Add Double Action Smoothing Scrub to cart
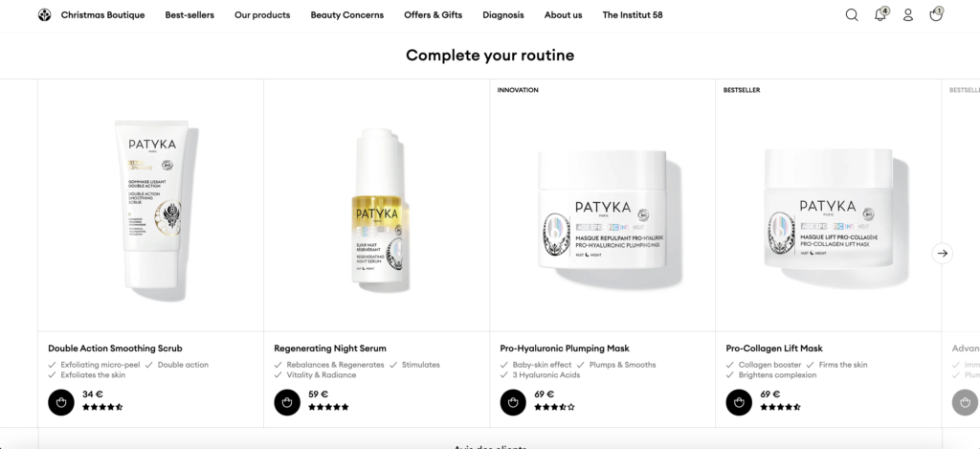The width and height of the screenshot is (980, 449). click(61, 402)
